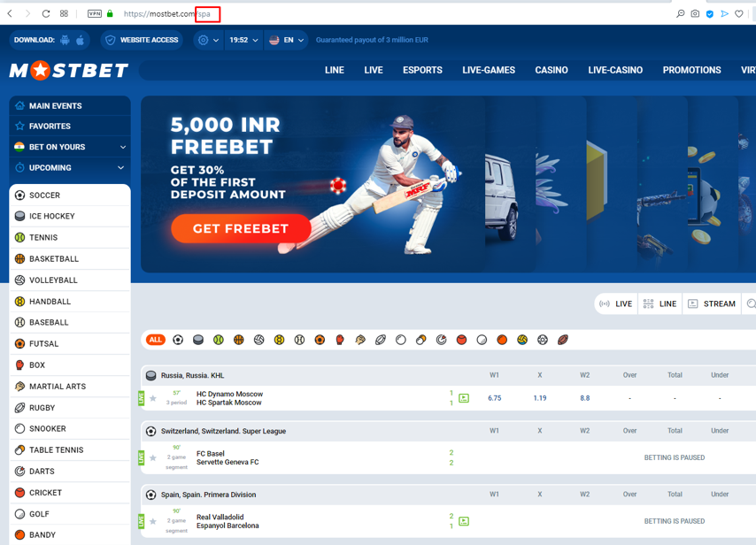Select the rugby ball filter icon
Screen dimensions: 756x545
pyautogui.click(x=381, y=340)
